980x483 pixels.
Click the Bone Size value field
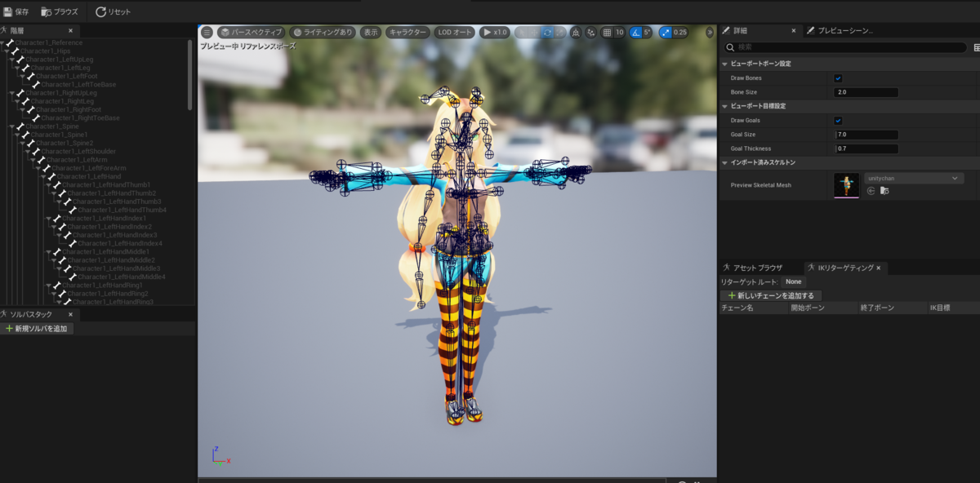point(866,92)
